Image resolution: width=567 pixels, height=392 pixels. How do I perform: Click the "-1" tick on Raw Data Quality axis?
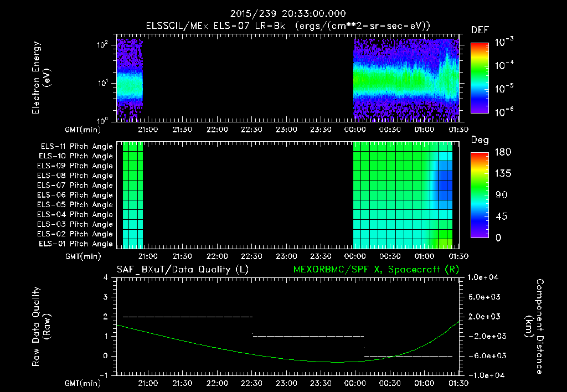[x=104, y=375]
